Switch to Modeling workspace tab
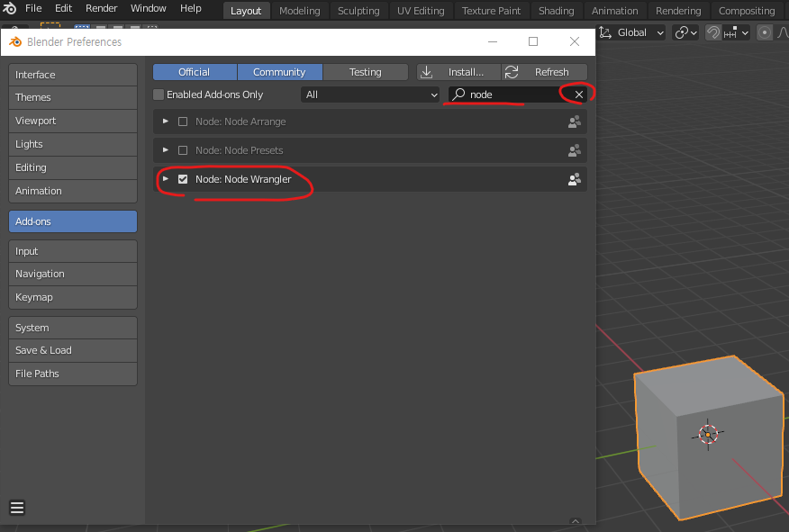Viewport: 789px width, 532px height. point(299,11)
